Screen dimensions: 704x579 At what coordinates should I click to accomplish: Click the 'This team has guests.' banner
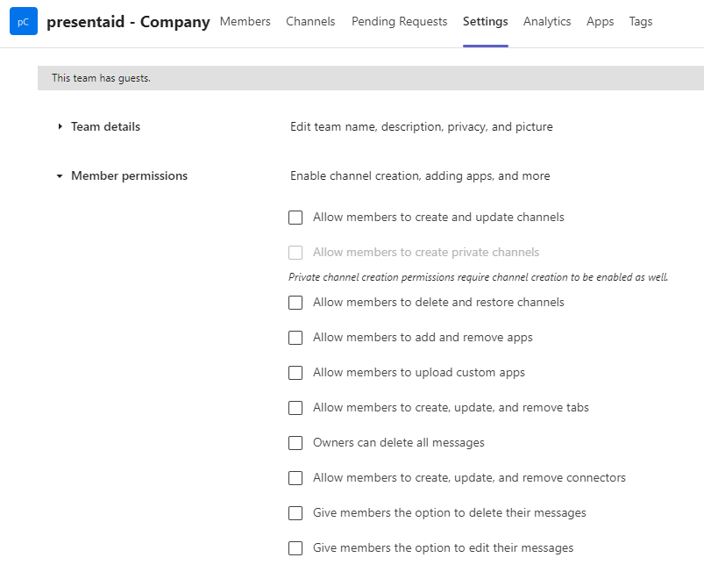371,78
